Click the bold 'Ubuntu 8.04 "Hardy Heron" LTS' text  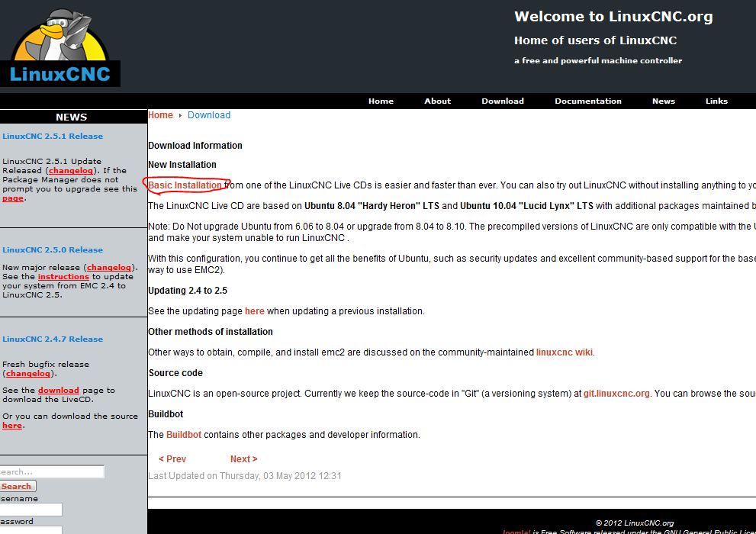(372, 206)
